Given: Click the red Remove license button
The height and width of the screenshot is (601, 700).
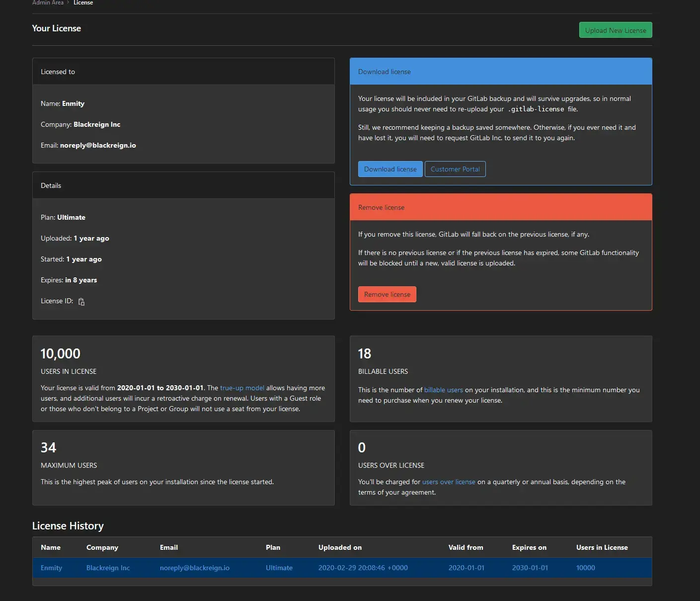Looking at the screenshot, I should (387, 294).
